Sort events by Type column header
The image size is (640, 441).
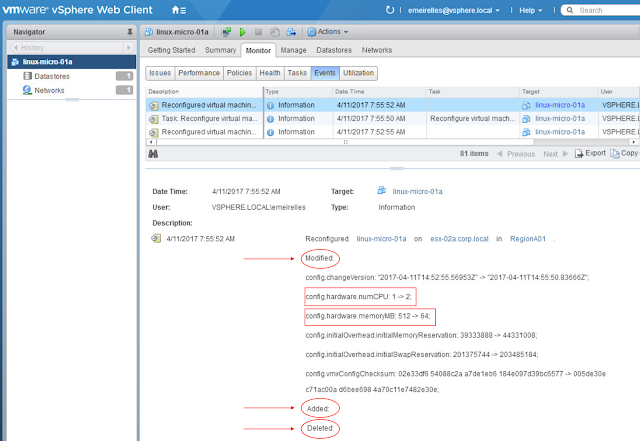click(298, 91)
